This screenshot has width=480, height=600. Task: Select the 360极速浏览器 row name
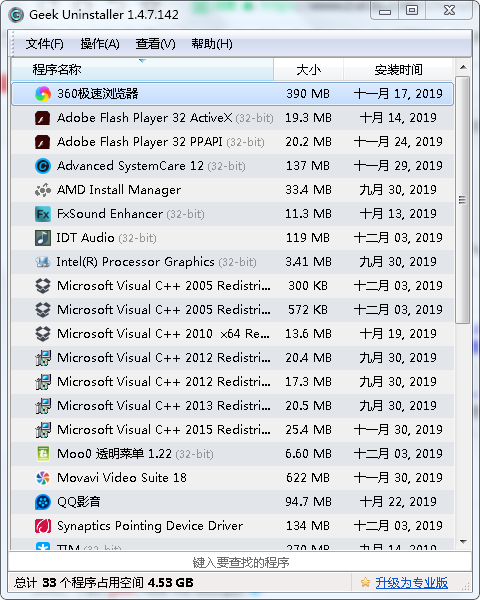98,94
